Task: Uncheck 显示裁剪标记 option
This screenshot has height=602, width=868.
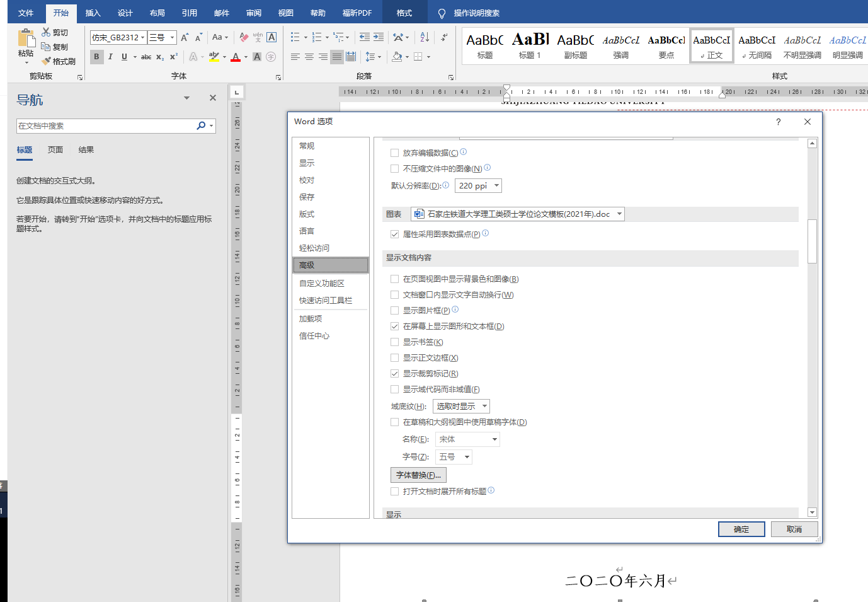Action: 395,373
